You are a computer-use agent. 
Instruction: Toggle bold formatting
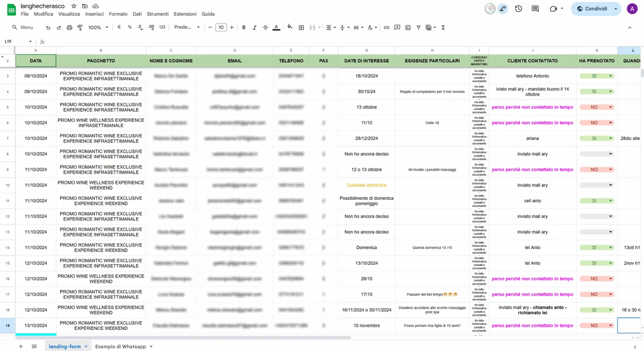pyautogui.click(x=244, y=27)
